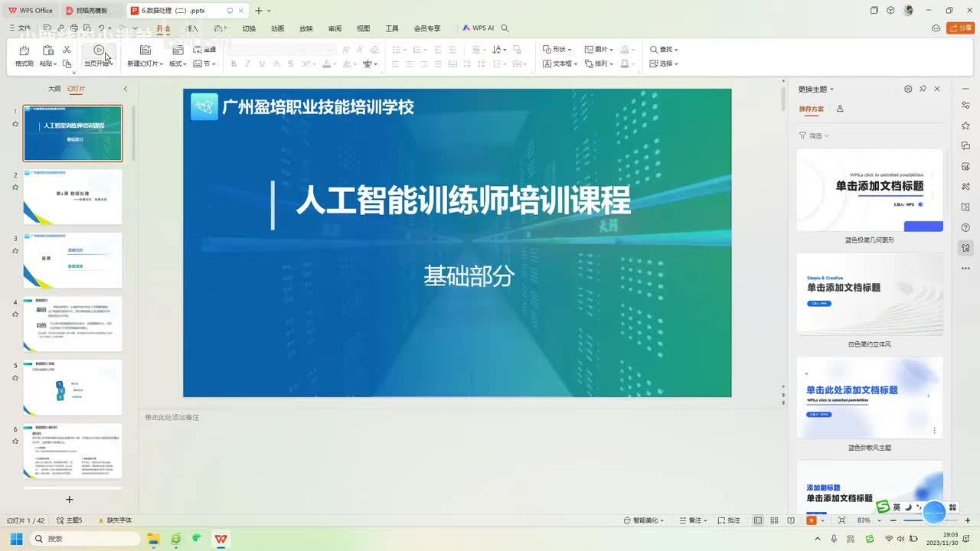
Task: Open the 文件 file menu
Action: (x=21, y=28)
